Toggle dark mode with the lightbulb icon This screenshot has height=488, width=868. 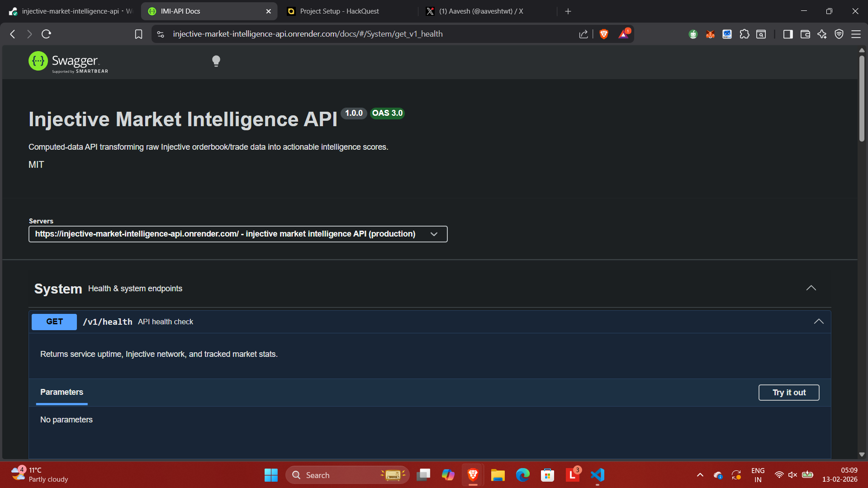216,61
